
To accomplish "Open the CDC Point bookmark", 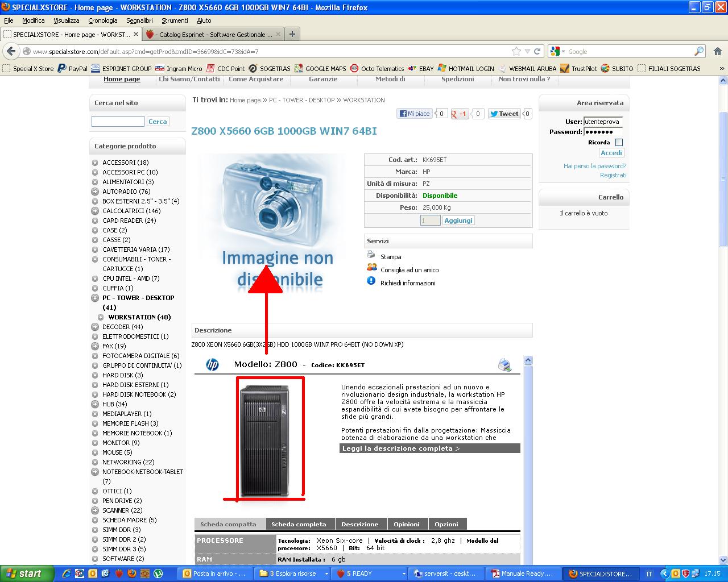I will (226, 69).
